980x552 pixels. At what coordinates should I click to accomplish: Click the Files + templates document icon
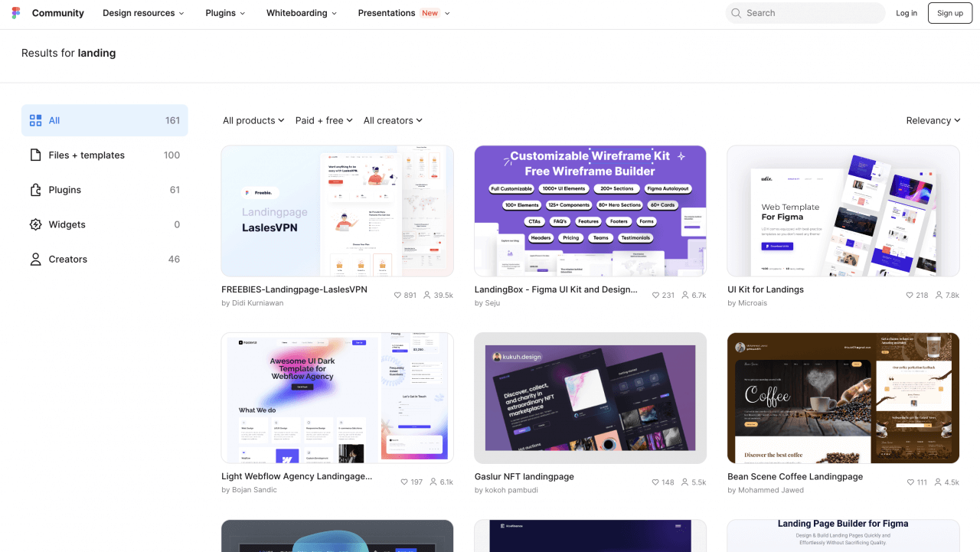pos(35,155)
